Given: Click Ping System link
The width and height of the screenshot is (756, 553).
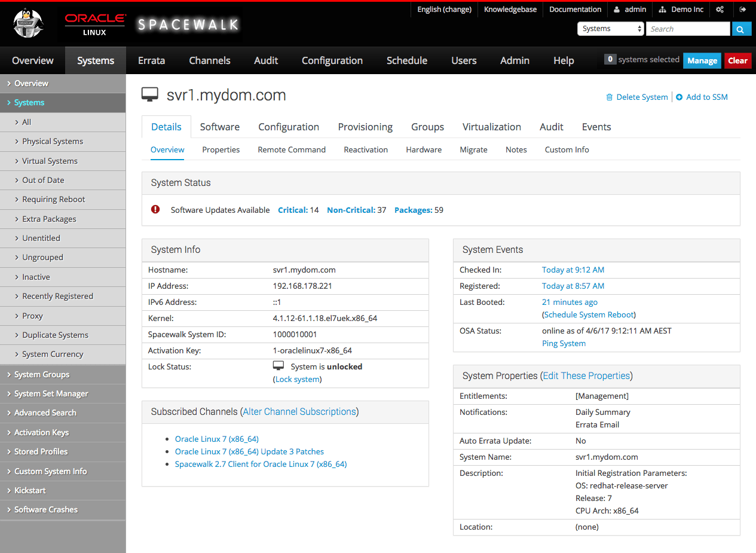Looking at the screenshot, I should (564, 343).
